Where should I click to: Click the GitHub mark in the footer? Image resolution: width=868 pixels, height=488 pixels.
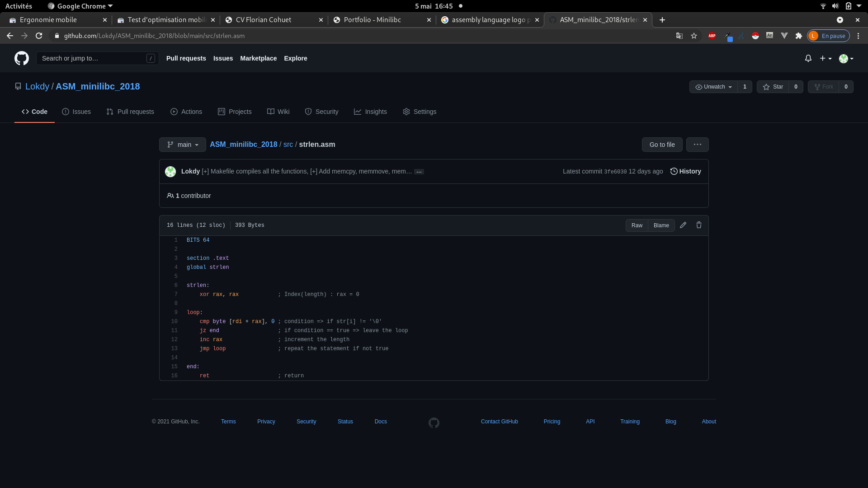point(434,423)
